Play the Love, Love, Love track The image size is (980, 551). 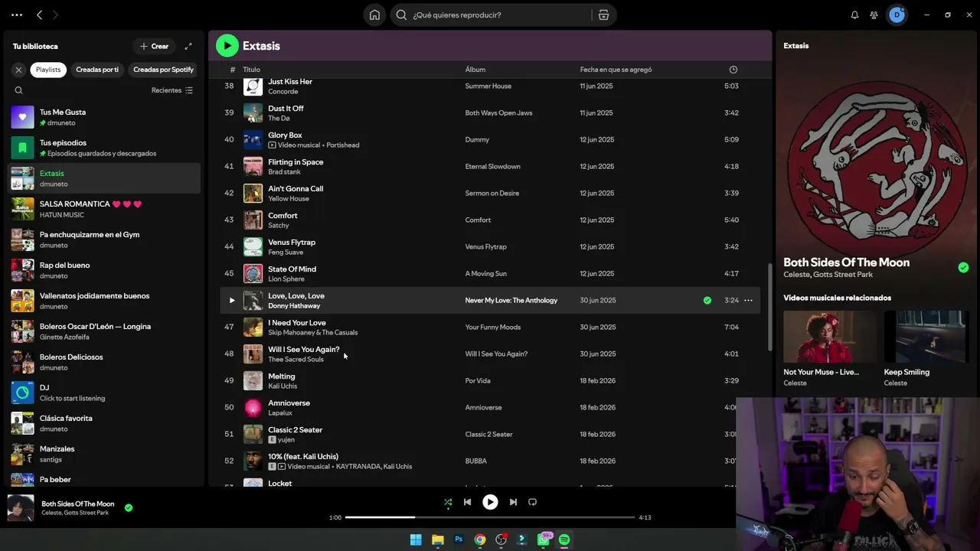[232, 300]
